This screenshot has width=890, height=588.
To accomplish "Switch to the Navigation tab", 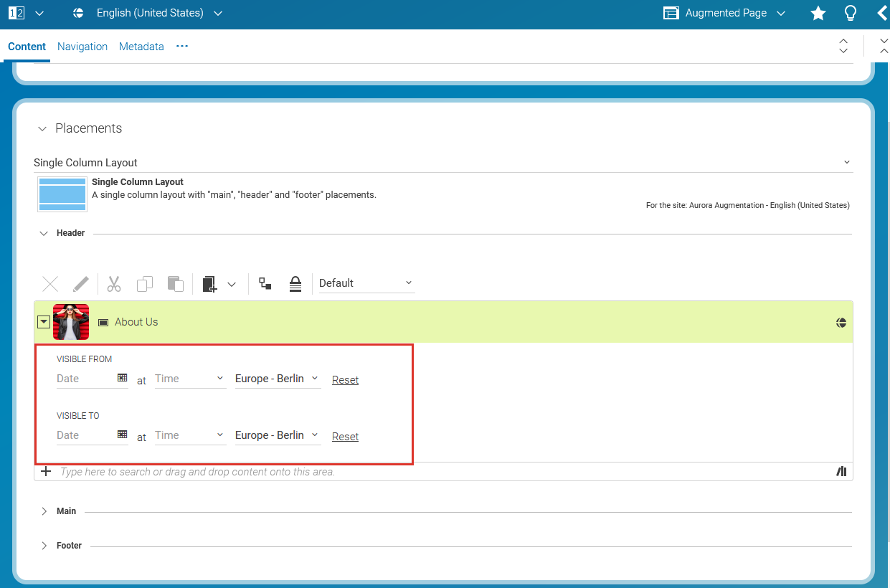I will [82, 46].
